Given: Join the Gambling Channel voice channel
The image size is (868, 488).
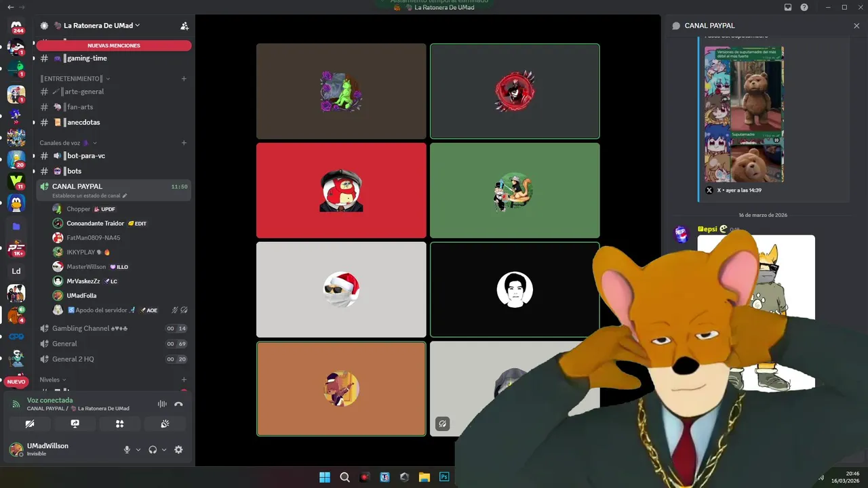Looking at the screenshot, I should coord(114,328).
